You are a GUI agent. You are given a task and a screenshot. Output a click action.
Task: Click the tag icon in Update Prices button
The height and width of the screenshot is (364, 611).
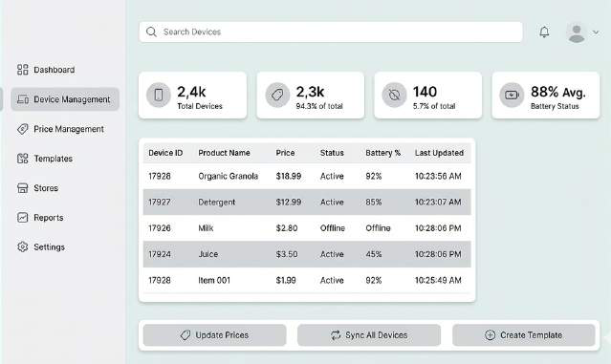pyautogui.click(x=185, y=335)
